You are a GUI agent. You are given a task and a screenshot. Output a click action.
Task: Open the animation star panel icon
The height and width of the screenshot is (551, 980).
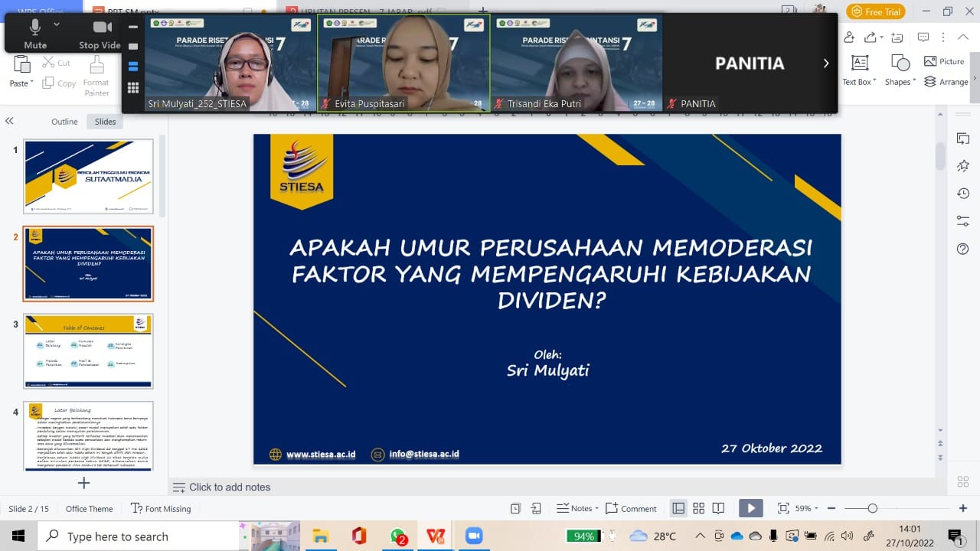coord(963,165)
